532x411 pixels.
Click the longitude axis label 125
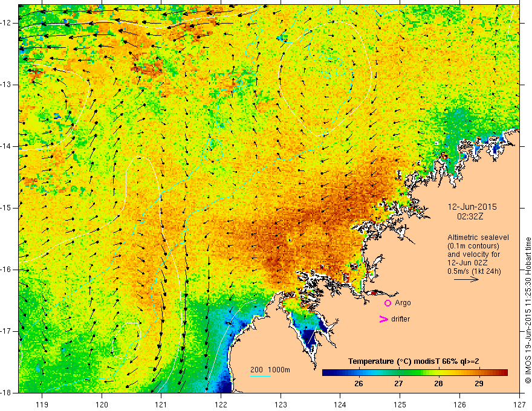click(400, 404)
